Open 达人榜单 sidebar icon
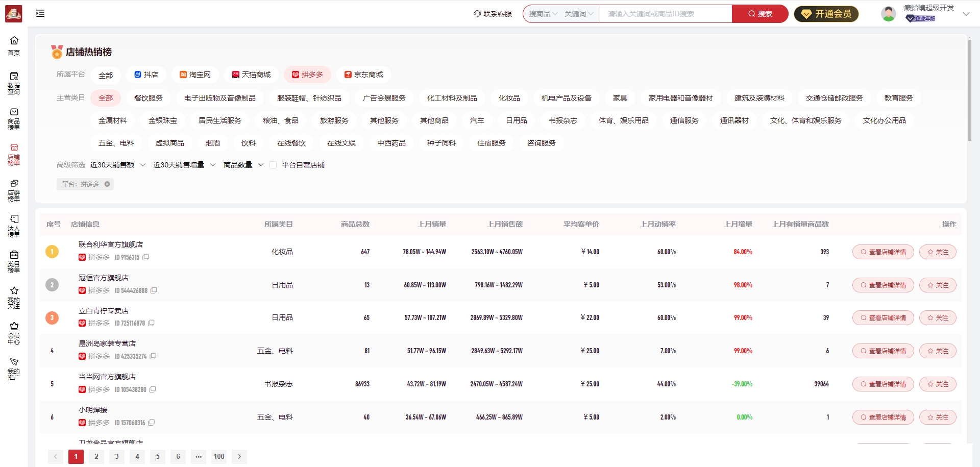Viewport: 980px width, 467px height. tap(14, 225)
